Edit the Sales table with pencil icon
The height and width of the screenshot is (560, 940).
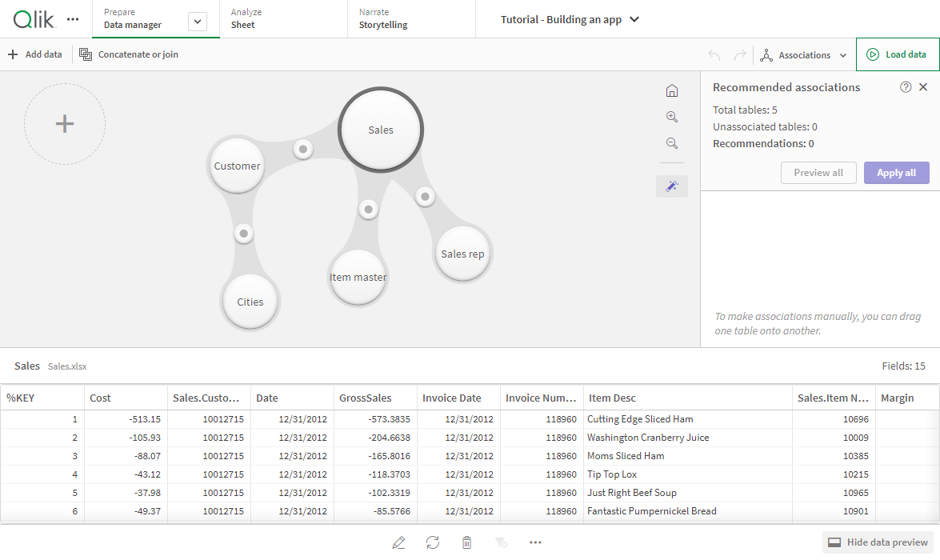click(x=398, y=542)
